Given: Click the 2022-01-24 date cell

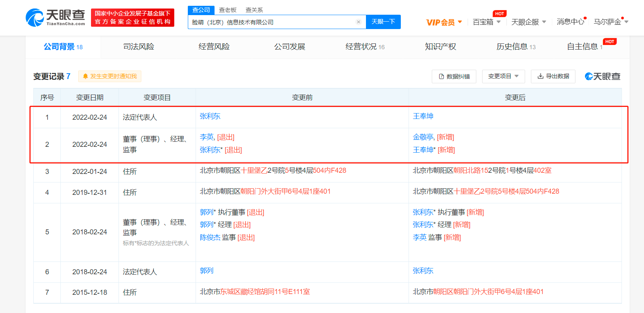Looking at the screenshot, I should [x=89, y=172].
